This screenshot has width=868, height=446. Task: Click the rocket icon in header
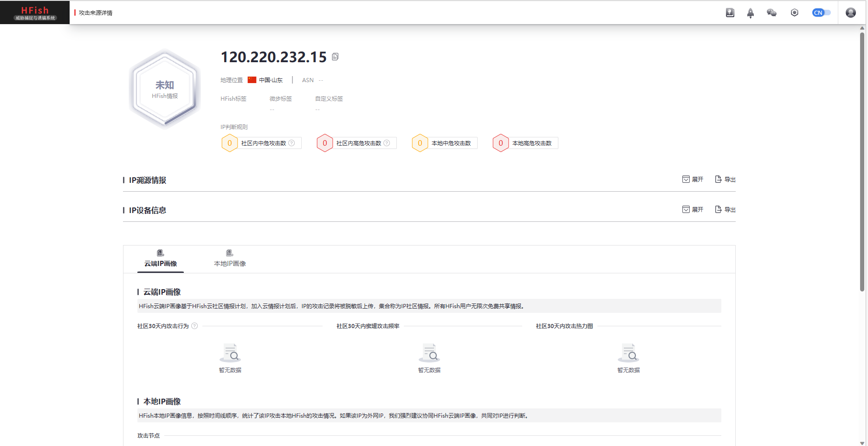pyautogui.click(x=751, y=13)
